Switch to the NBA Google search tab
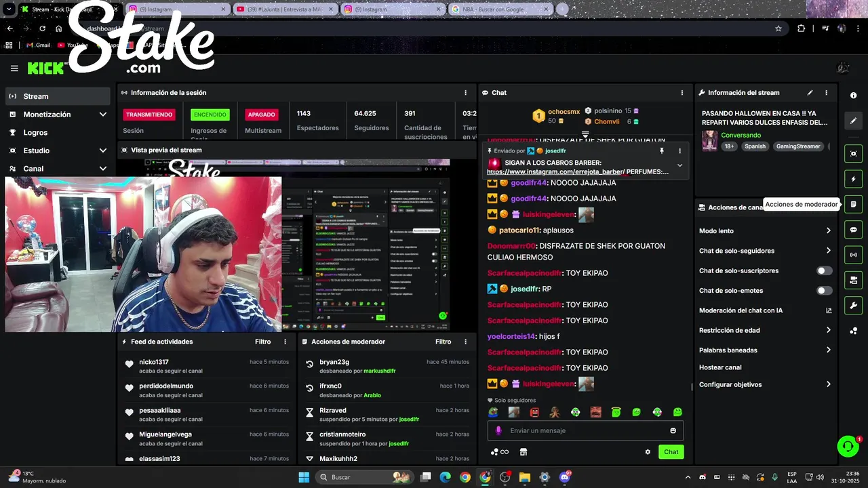Image resolution: width=868 pixels, height=488 pixels. tap(499, 9)
